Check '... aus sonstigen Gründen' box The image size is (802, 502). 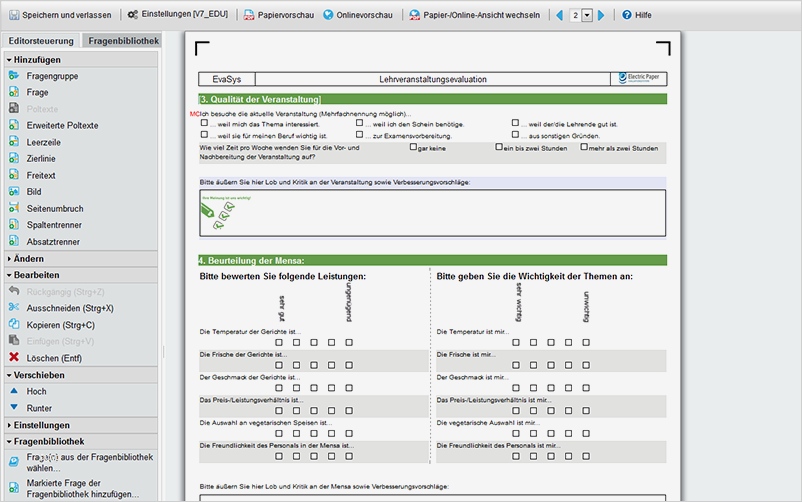[515, 135]
